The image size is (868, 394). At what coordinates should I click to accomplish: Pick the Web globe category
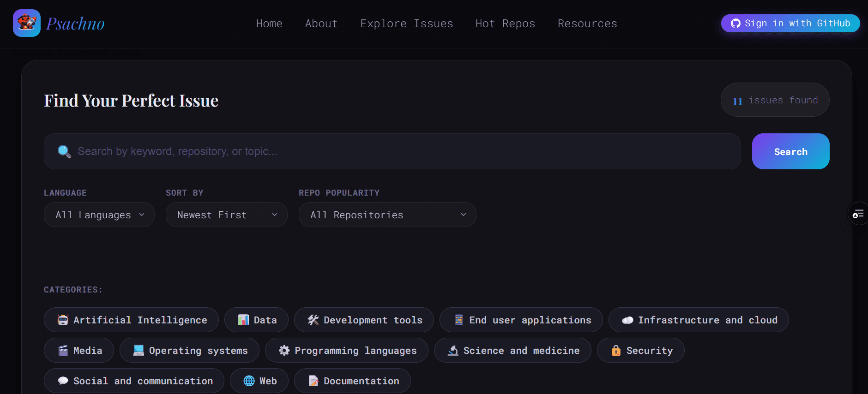pyautogui.click(x=259, y=381)
